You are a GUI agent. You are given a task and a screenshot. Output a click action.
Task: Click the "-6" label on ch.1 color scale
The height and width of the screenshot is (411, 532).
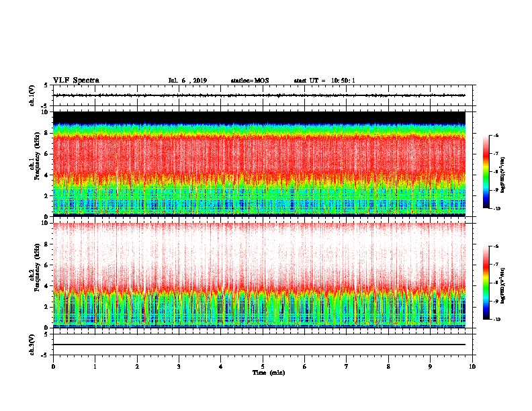pos(496,136)
